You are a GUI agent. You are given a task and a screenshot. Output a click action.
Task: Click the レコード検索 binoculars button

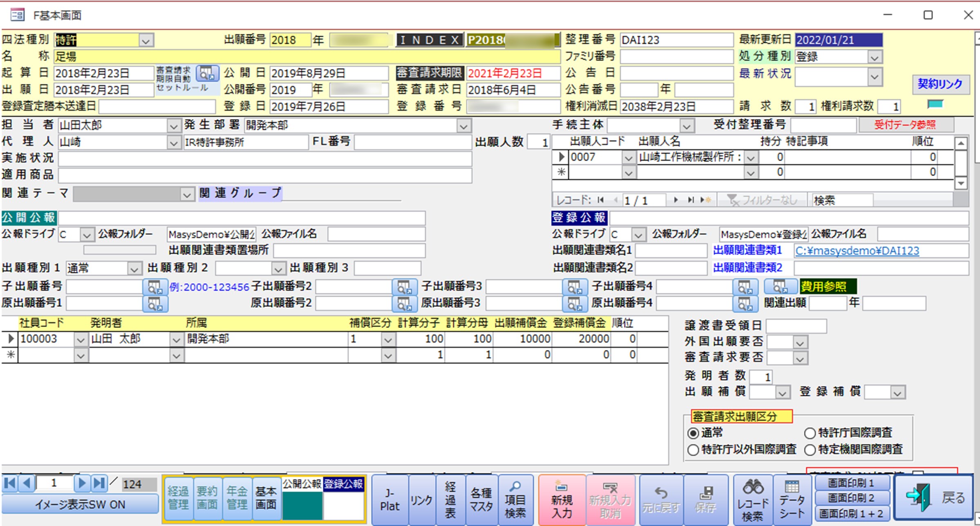click(753, 500)
